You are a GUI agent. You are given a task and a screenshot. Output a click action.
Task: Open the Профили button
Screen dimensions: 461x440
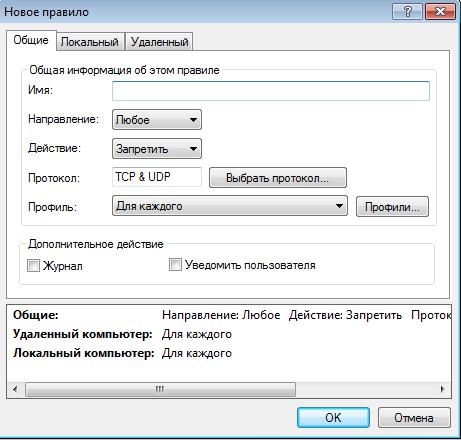392,207
